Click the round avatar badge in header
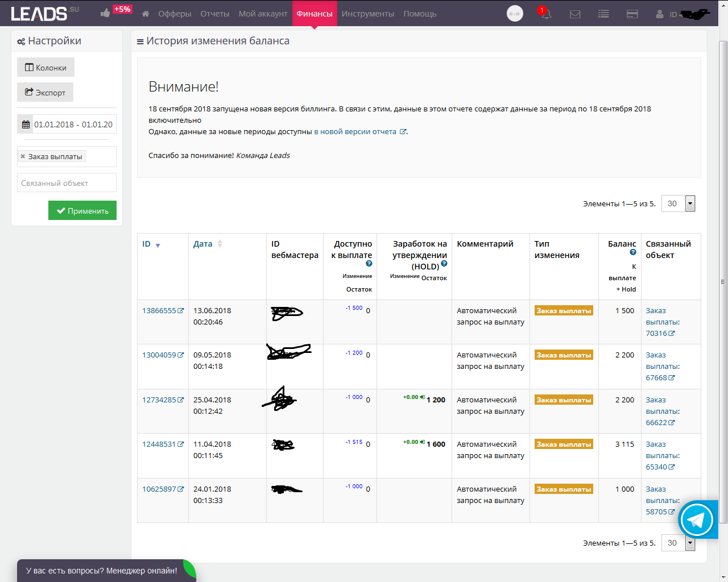 (515, 14)
